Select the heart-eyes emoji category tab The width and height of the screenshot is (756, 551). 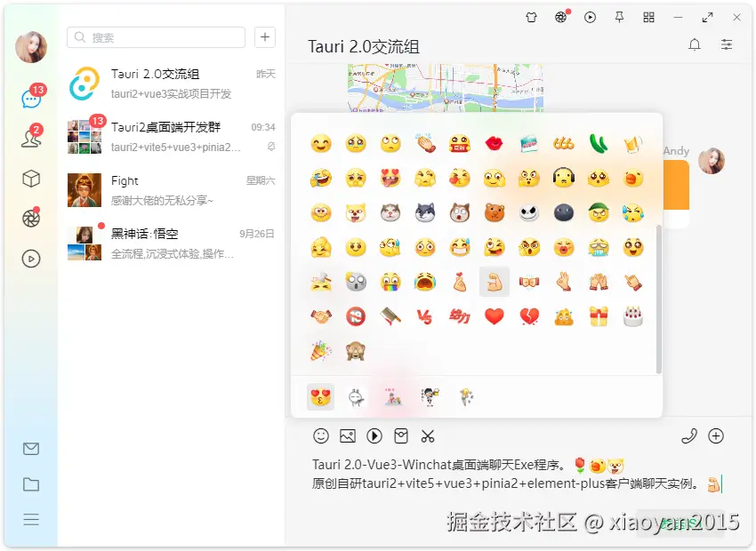click(321, 397)
